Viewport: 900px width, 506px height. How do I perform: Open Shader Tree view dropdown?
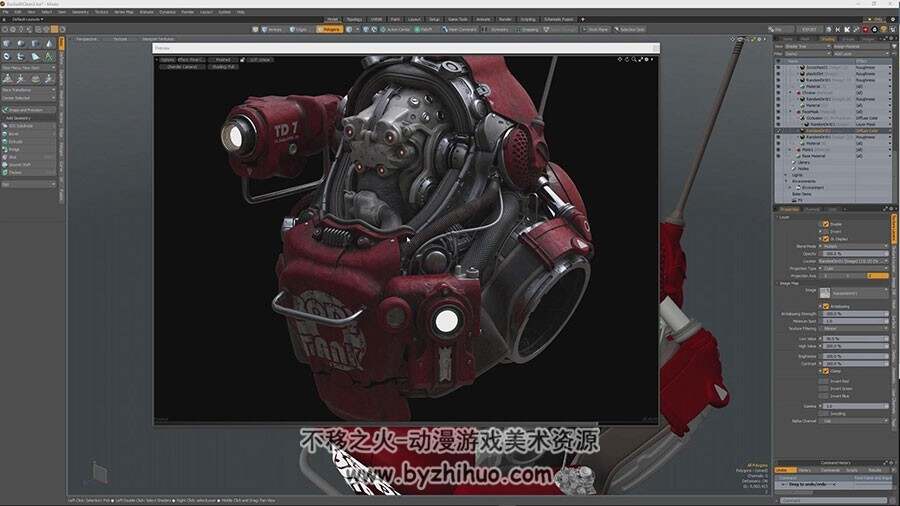(808, 46)
